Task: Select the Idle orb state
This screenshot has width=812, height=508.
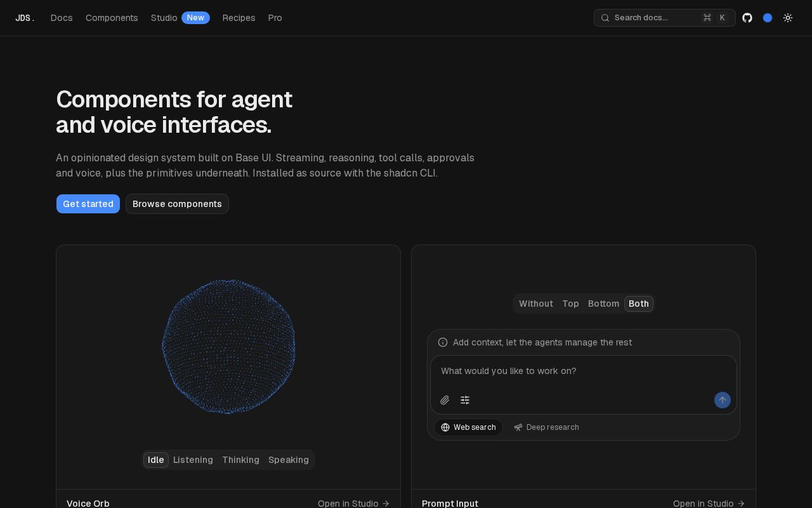Action: click(156, 460)
